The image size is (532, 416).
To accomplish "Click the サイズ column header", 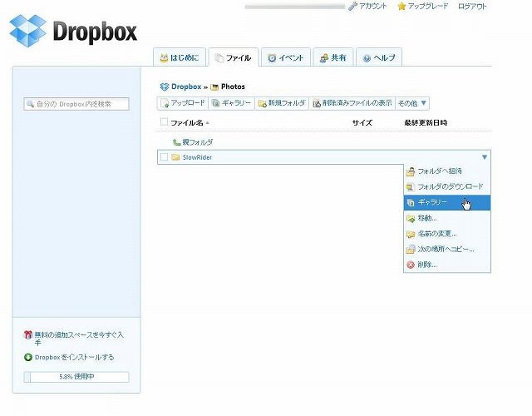I will pyautogui.click(x=362, y=123).
